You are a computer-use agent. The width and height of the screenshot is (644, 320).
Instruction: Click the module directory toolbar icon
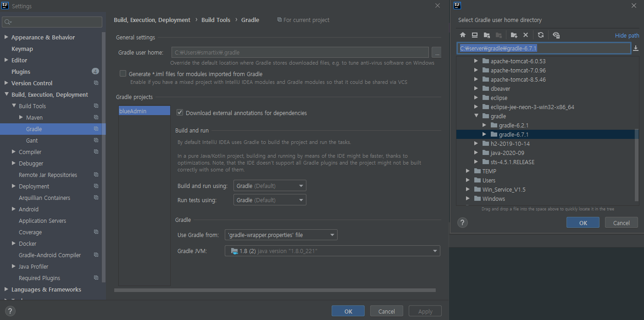coord(499,35)
